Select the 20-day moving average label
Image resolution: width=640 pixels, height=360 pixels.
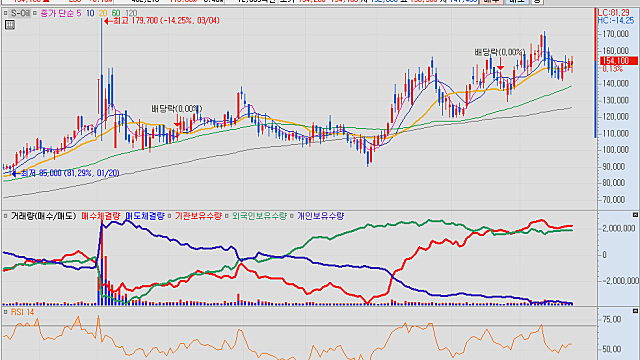[x=103, y=13]
